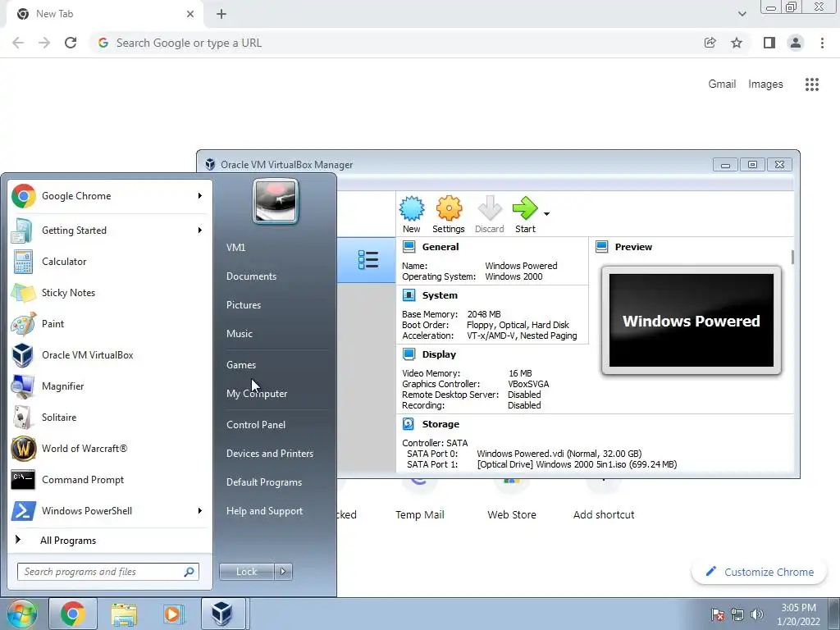
Task: Bookmark this tab with star icon
Action: 737,43
